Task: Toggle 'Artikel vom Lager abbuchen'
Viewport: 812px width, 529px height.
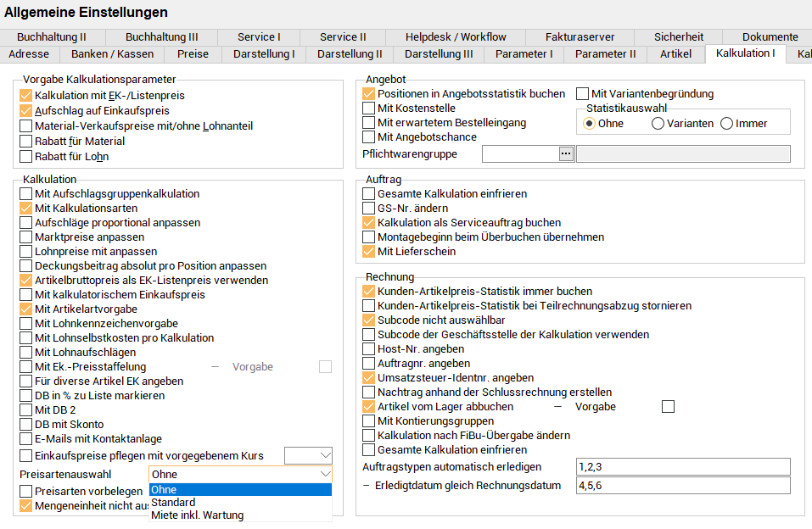Action: tap(369, 407)
